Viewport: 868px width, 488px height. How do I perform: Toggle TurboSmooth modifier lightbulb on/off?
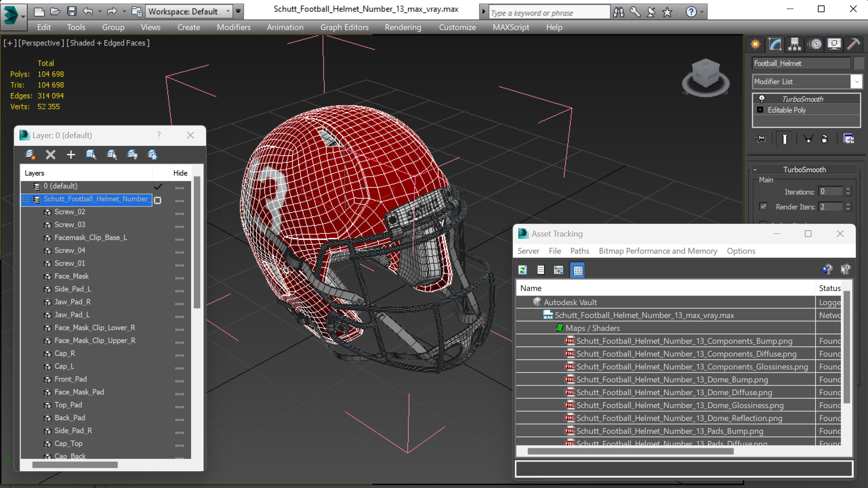(x=762, y=99)
